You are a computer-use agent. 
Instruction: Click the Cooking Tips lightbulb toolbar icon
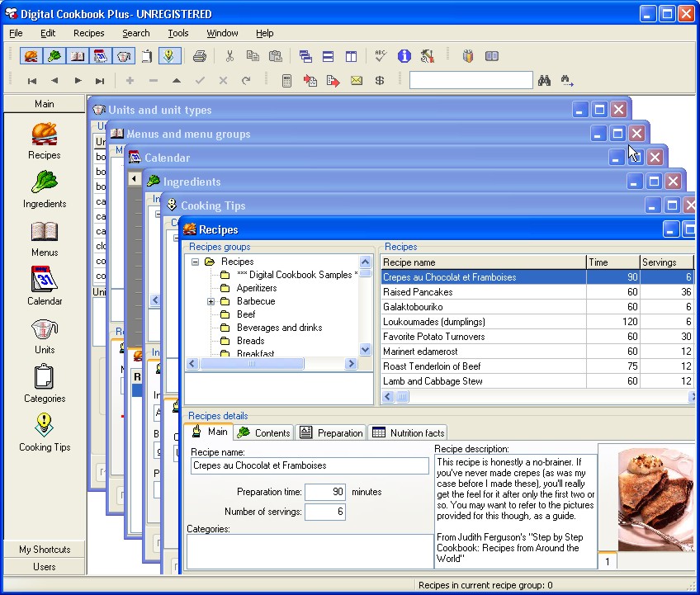(x=169, y=56)
